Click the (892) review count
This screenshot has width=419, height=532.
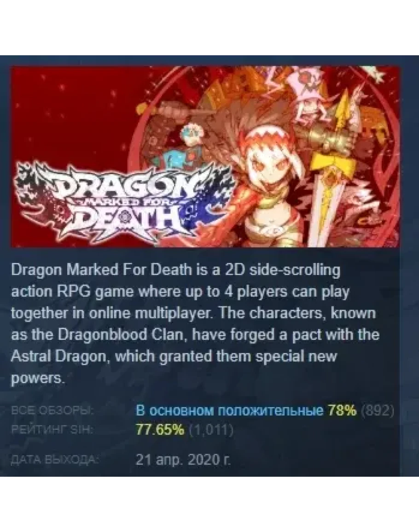pos(378,411)
